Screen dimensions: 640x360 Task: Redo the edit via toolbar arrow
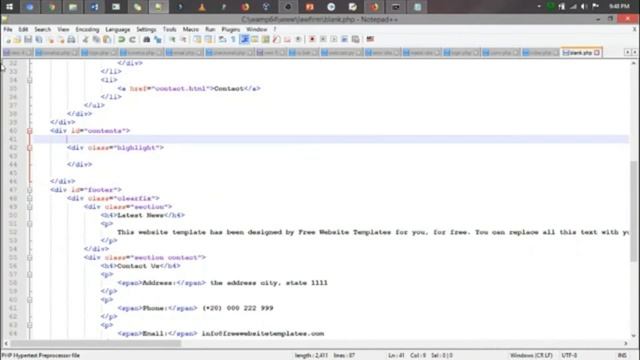pos(132,40)
